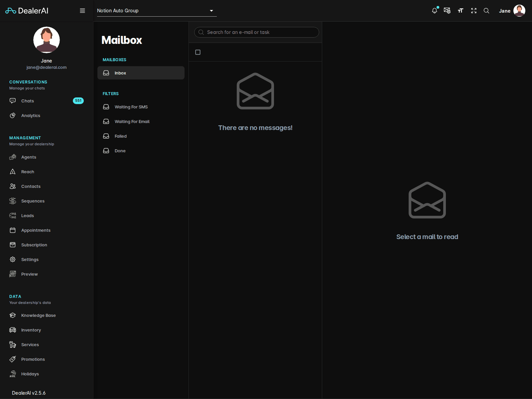532x399 pixels.
Task: Toggle fullscreen mode icon
Action: click(474, 11)
